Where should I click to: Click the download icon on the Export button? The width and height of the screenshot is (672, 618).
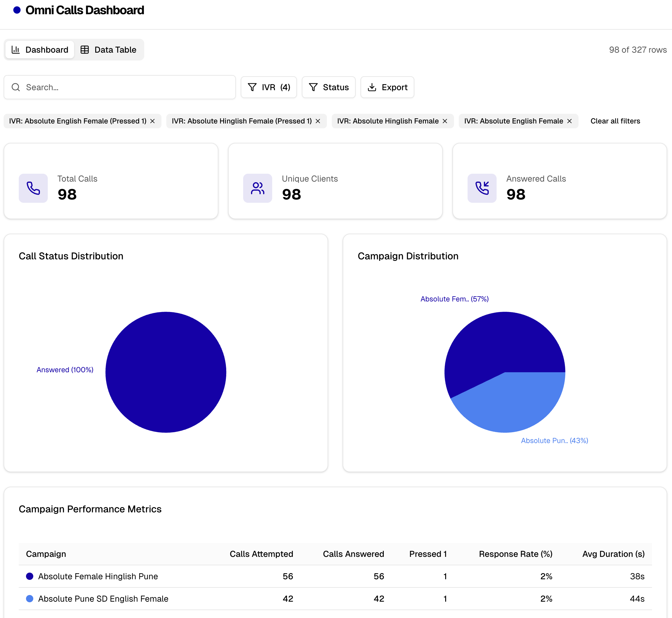372,87
